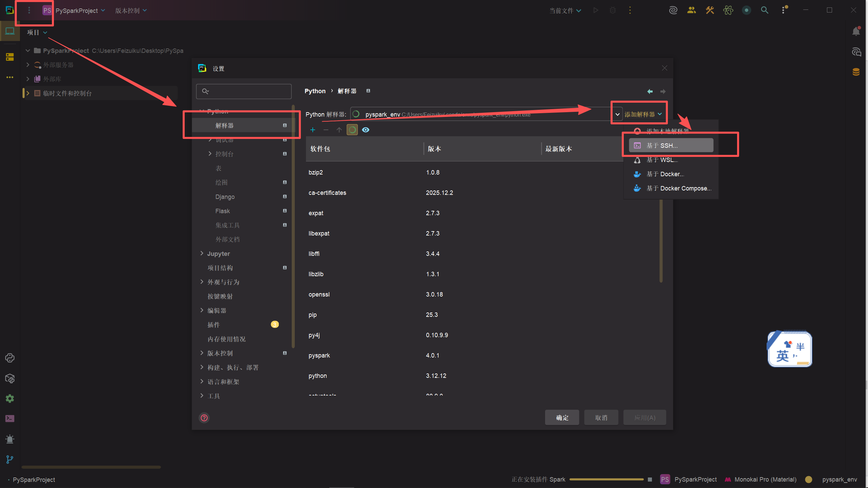Image resolution: width=868 pixels, height=488 pixels.
Task: Toggle the show early releases eye icon
Action: (366, 130)
